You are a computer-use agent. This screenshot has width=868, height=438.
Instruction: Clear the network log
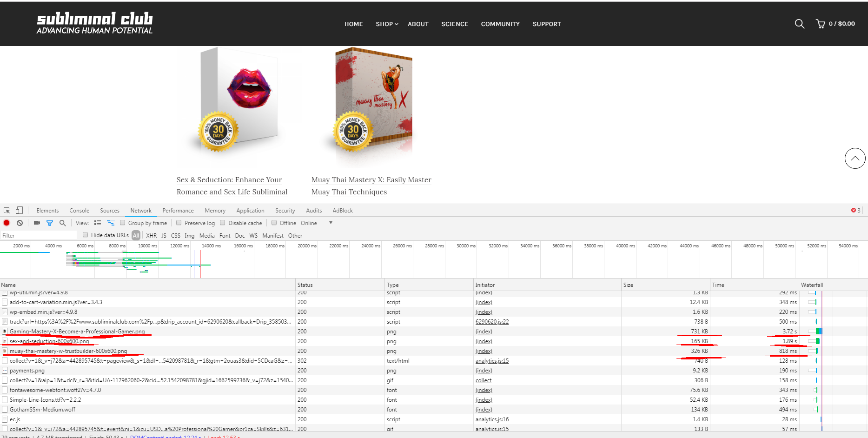pyautogui.click(x=20, y=223)
